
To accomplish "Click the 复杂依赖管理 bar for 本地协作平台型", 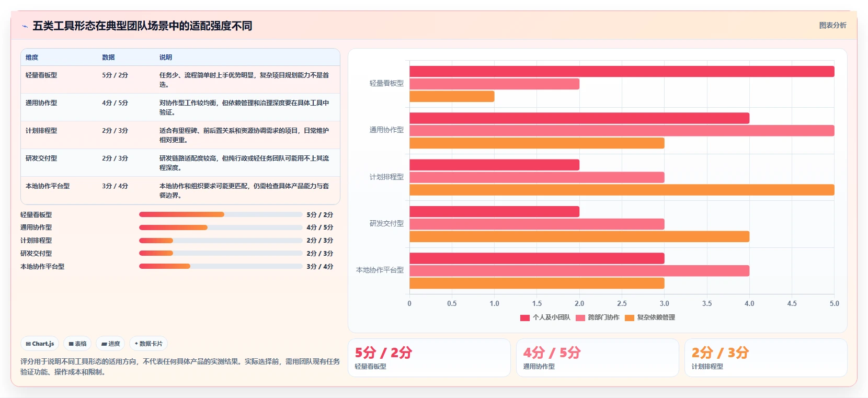I will 537,283.
